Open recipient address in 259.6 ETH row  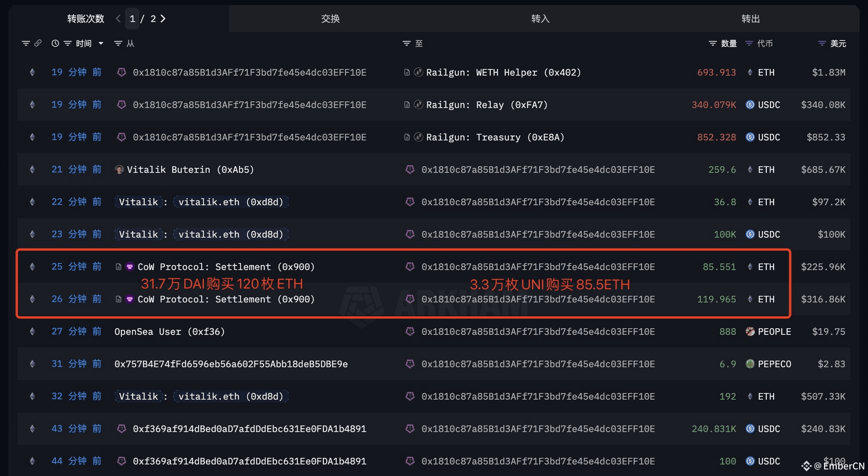(538, 170)
